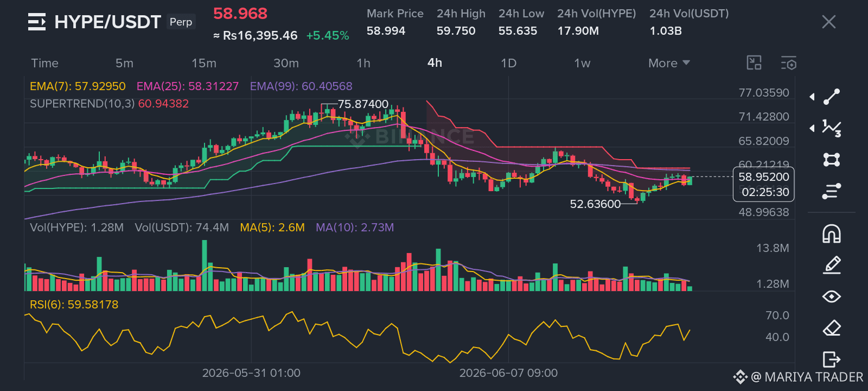The height and width of the screenshot is (391, 868).
Task: Switch to the Time chart view
Action: [44, 63]
